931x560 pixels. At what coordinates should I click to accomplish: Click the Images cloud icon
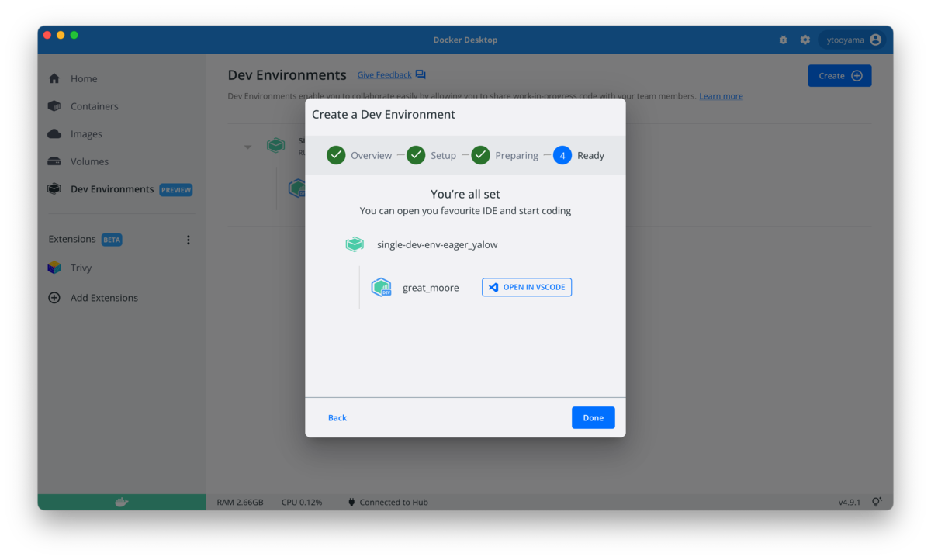tap(54, 134)
